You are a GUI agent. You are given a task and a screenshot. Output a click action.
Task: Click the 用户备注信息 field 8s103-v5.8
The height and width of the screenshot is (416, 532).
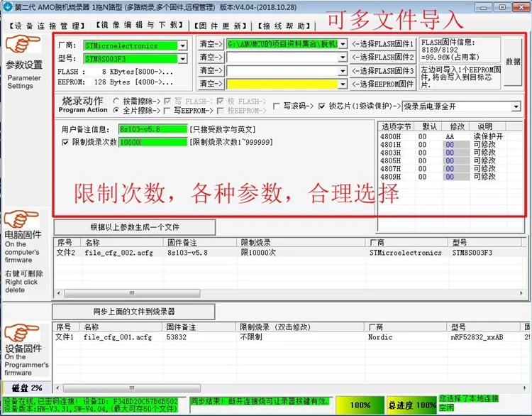pyautogui.click(x=153, y=129)
